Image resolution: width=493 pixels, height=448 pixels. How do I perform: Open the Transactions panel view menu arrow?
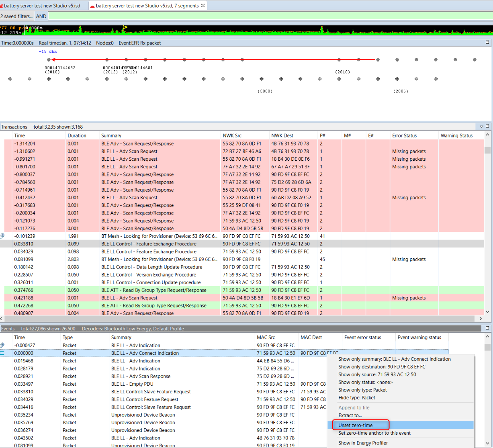tap(482, 127)
